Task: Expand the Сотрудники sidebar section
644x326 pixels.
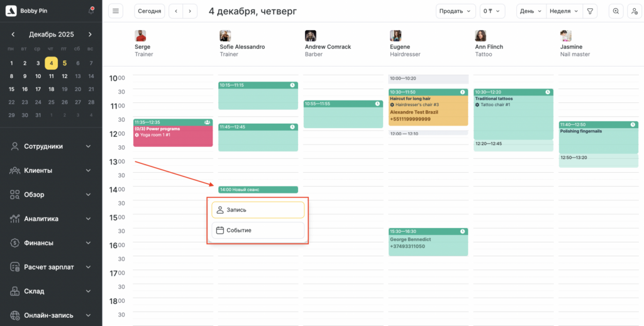Action: [x=50, y=146]
